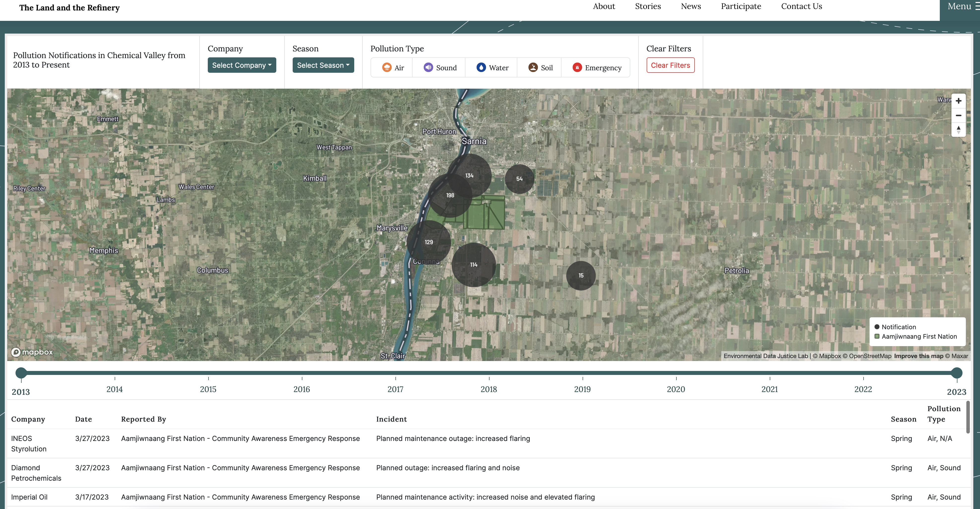Click the timeline end handle at 2023
The width and height of the screenshot is (980, 509).
[956, 373]
